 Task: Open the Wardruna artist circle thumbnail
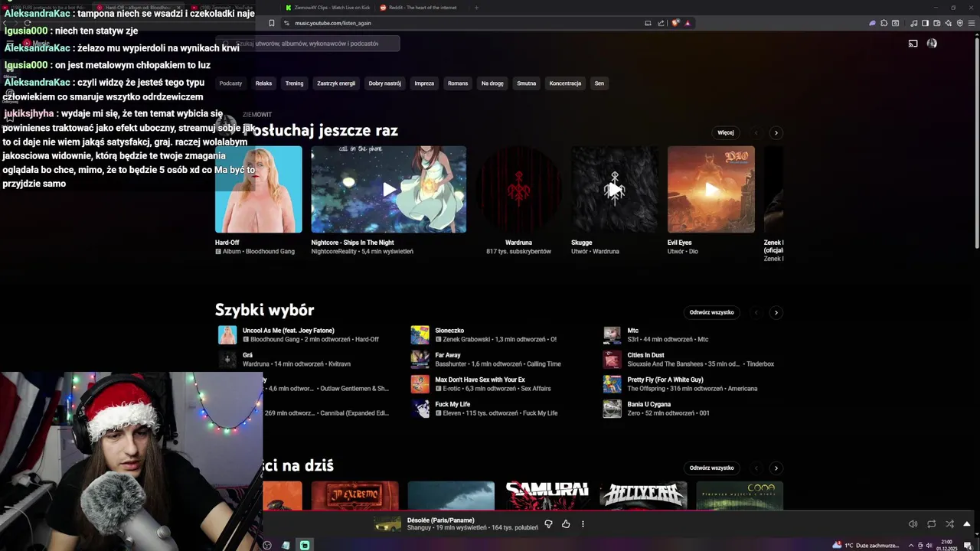[518, 189]
